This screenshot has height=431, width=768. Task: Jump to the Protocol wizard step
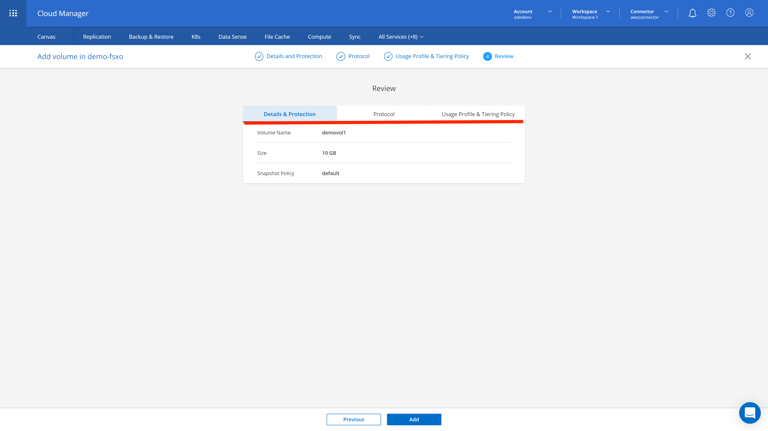[353, 57]
